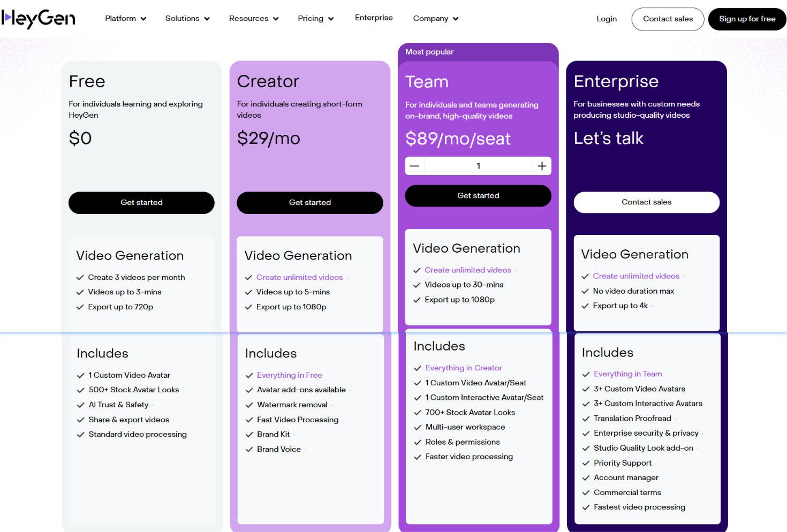Click Get started on the Team plan
The width and height of the screenshot is (787, 532).
pyautogui.click(x=478, y=195)
